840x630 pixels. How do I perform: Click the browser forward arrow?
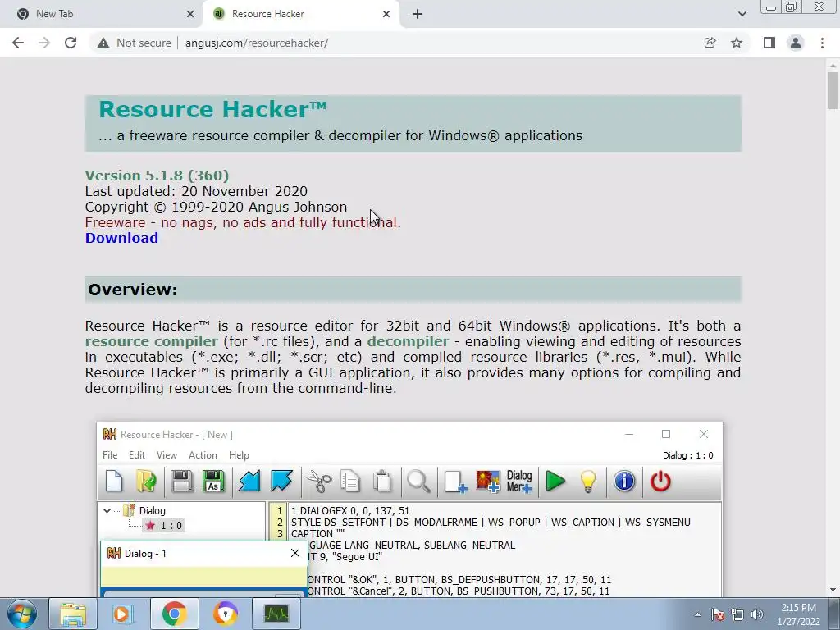(44, 43)
